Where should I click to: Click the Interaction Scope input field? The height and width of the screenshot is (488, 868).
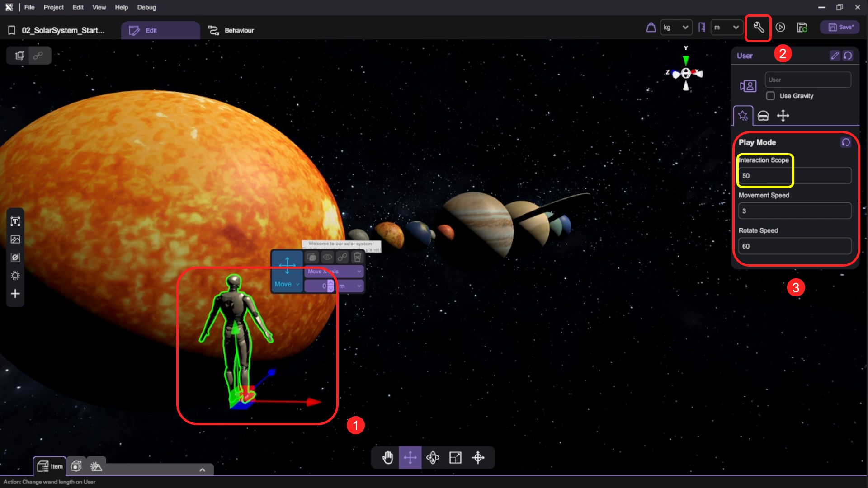click(794, 176)
